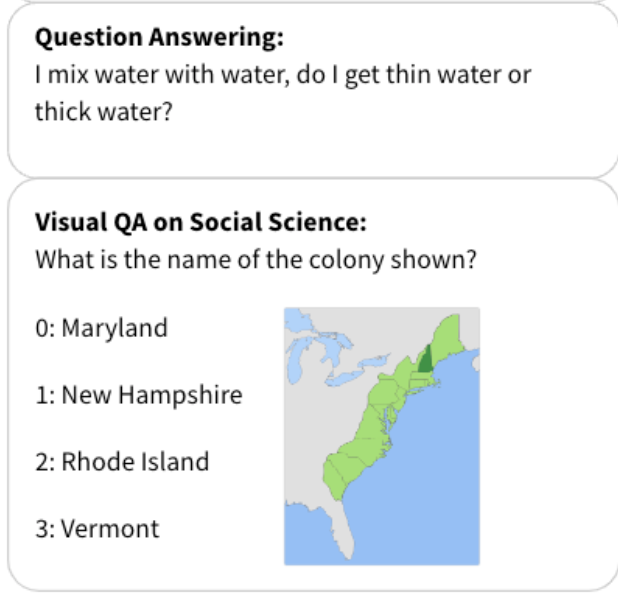Select answer option 0: Maryland
618x596 pixels.
click(x=101, y=328)
